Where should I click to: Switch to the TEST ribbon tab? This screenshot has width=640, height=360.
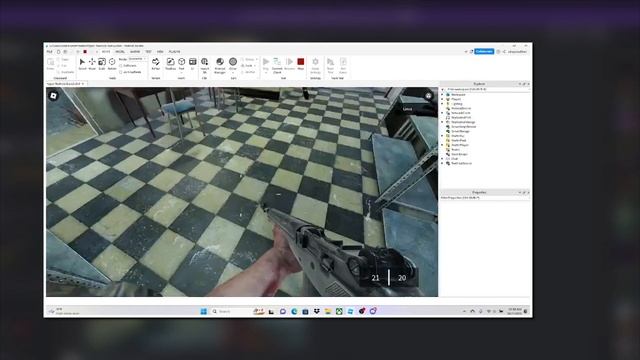pyautogui.click(x=148, y=52)
